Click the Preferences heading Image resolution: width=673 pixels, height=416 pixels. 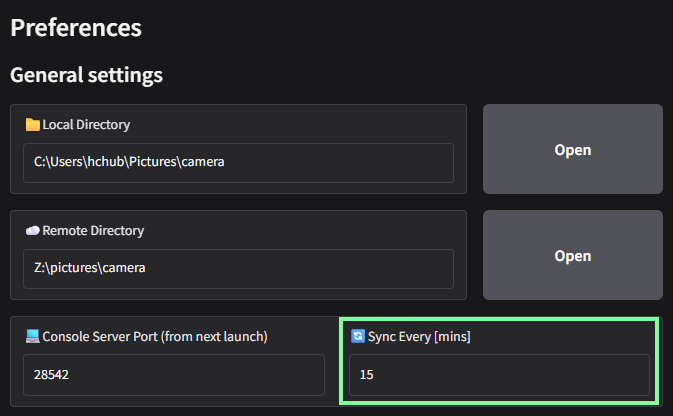(76, 28)
